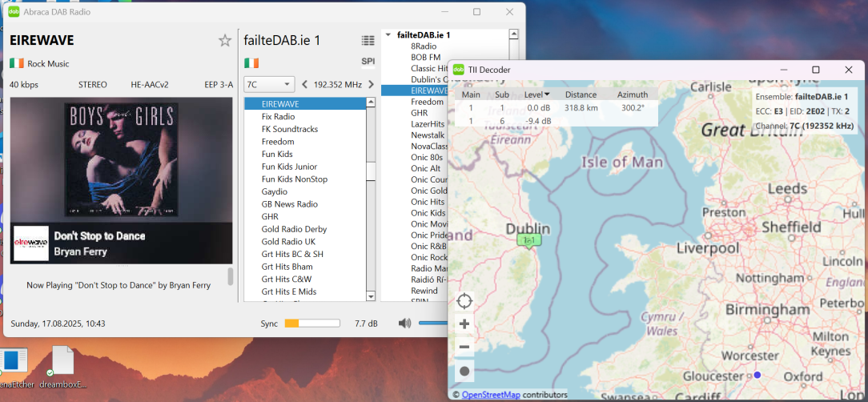Screen dimensions: 868x402
Task: Zoom in the TII map with plus
Action: click(x=464, y=324)
